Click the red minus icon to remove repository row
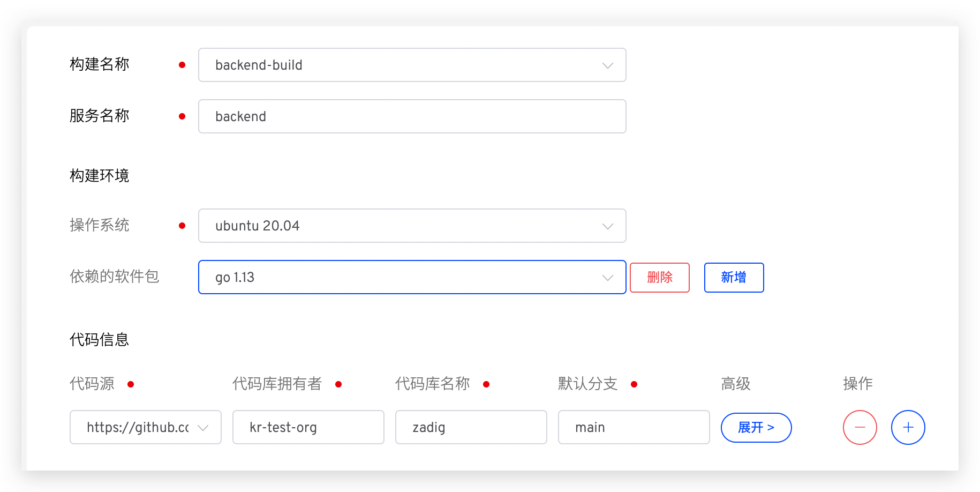 pyautogui.click(x=860, y=427)
